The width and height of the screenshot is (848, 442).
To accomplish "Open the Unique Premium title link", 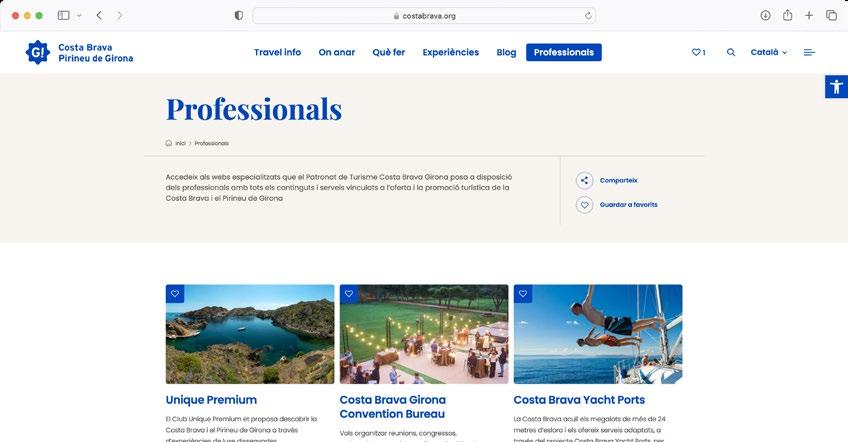I will [211, 400].
